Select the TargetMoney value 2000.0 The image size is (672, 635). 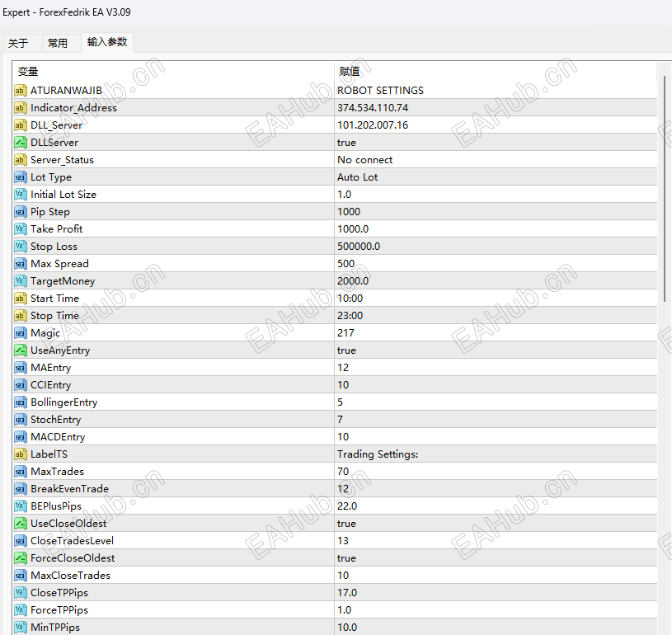point(496,281)
